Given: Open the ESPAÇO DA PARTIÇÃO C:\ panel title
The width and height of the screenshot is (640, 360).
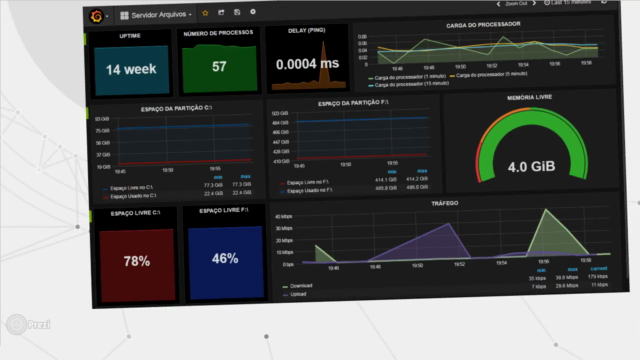Looking at the screenshot, I should click(176, 108).
